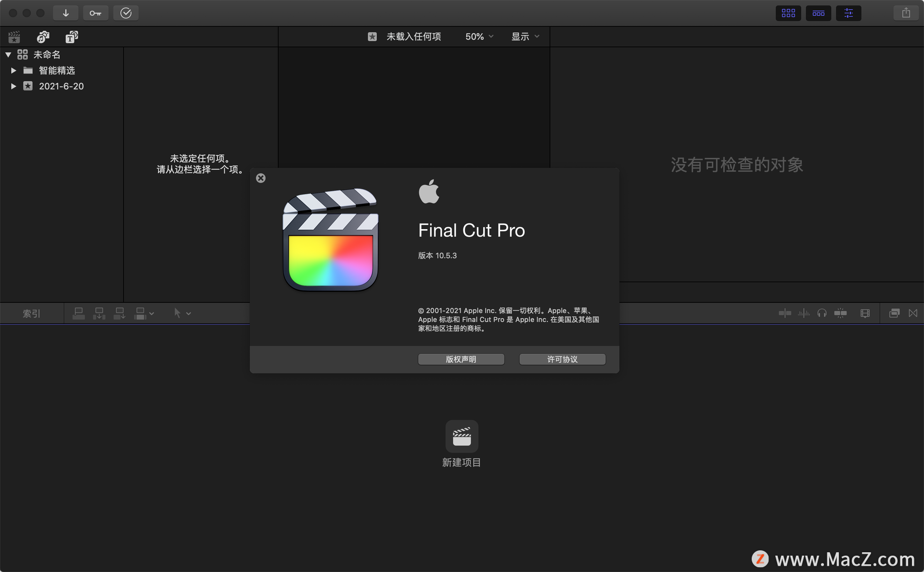Image resolution: width=924 pixels, height=572 pixels.
Task: Close the About Final Cut Pro dialog
Action: click(x=261, y=178)
